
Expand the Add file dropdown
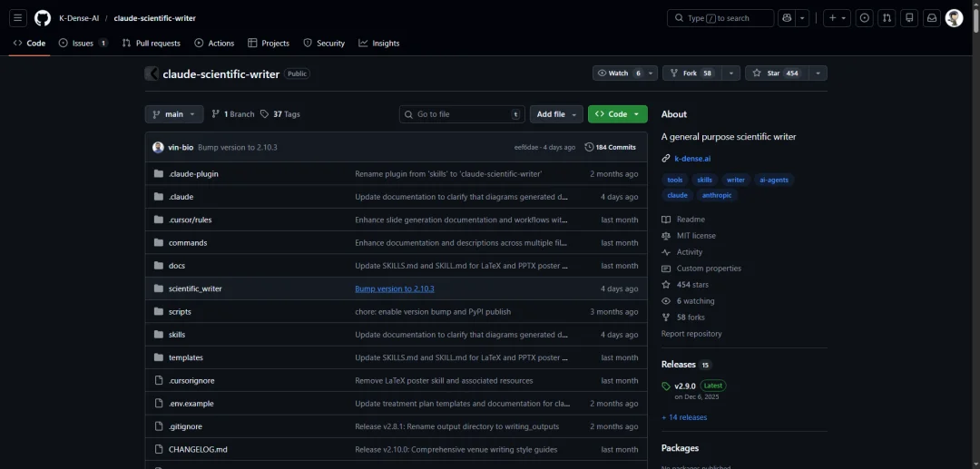(556, 114)
